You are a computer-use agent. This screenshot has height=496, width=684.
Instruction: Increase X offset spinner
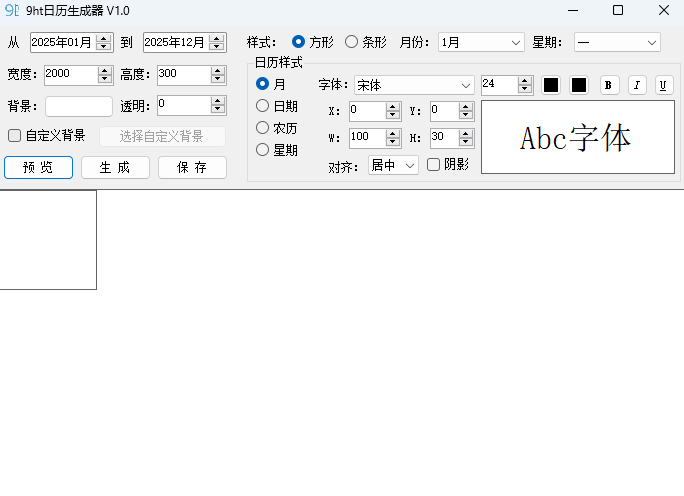(393, 107)
